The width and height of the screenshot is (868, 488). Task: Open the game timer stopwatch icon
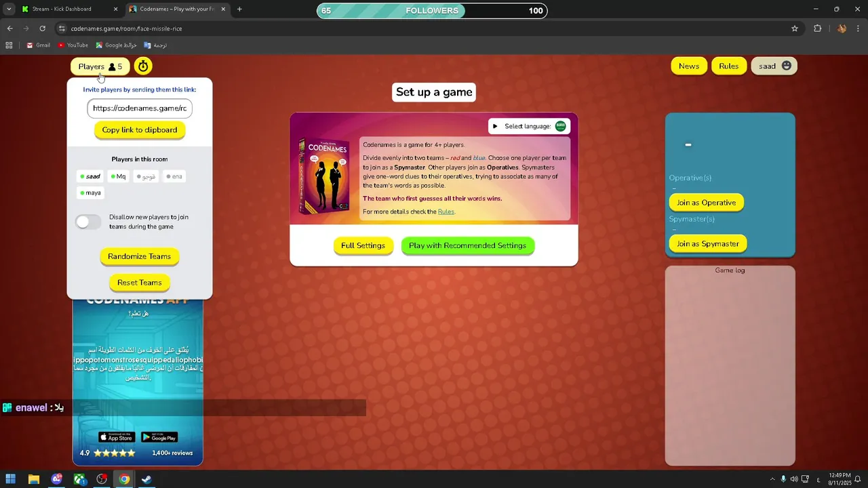[x=142, y=66]
